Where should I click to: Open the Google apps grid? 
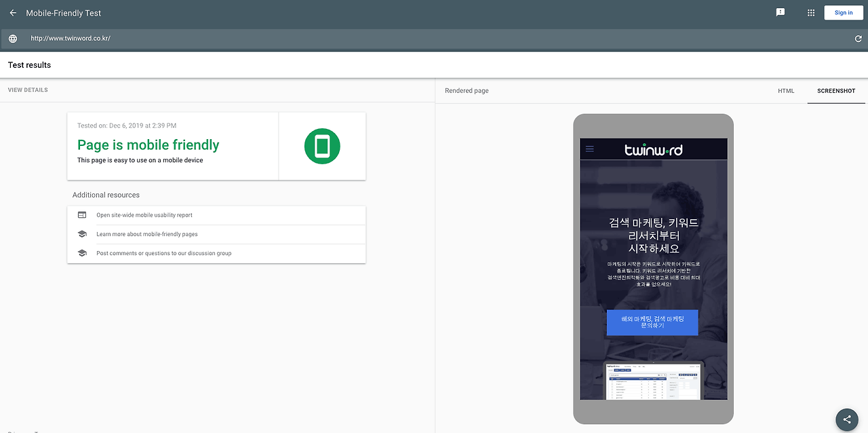coord(810,12)
